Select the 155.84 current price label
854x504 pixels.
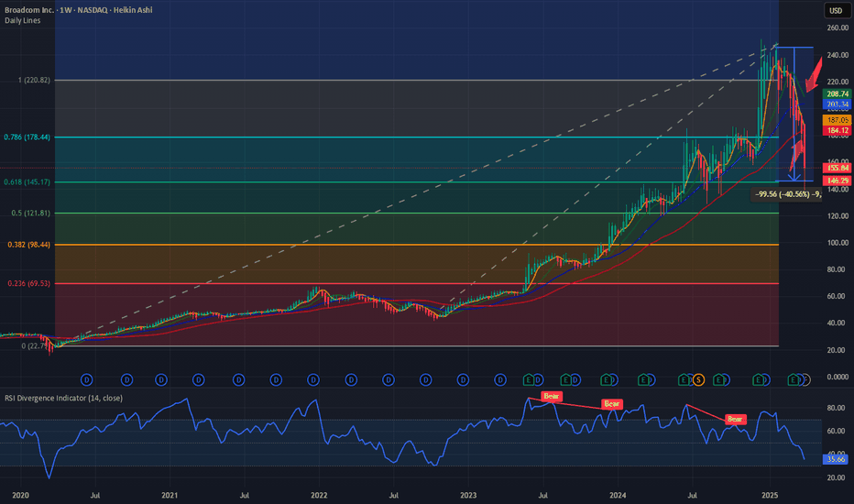point(838,168)
